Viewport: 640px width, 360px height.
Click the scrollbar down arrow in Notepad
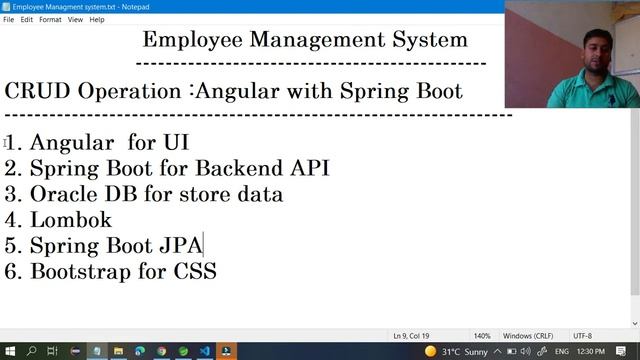[635, 324]
